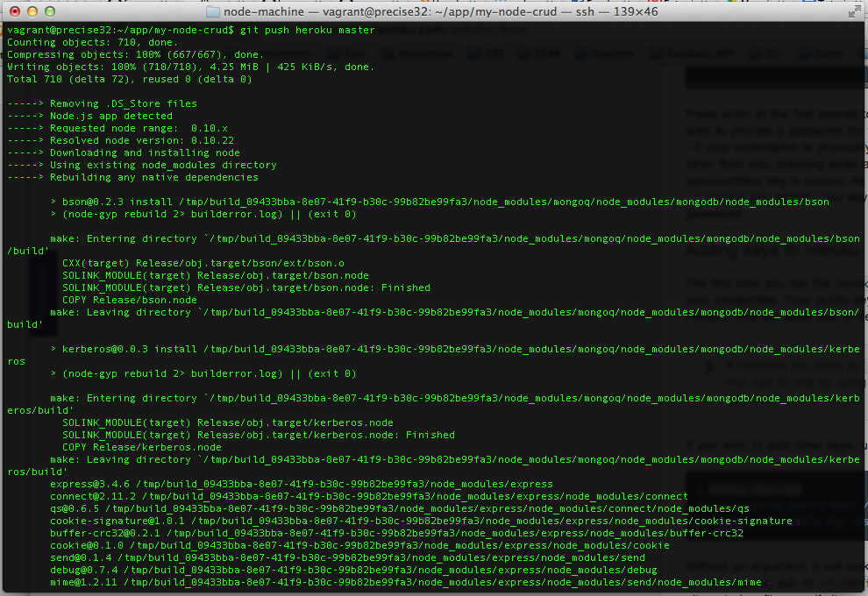Click the 'kerberos.node: Finished' line
Viewport: 868px width, 596px height.
coord(259,435)
